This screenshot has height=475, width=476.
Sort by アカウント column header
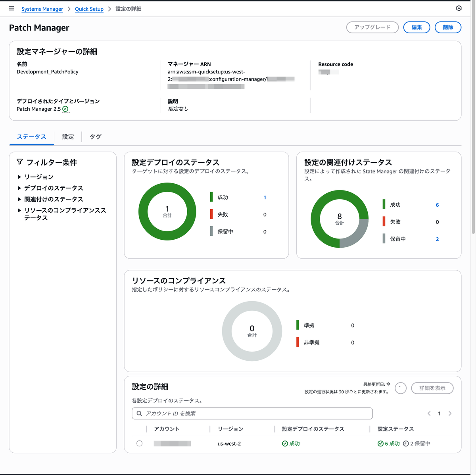tap(167, 429)
